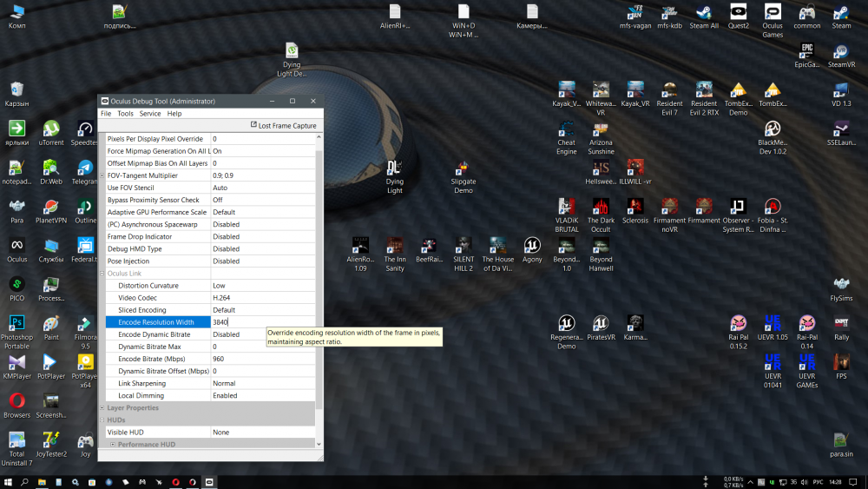Open the Service menu in Oculus Debug Tool
This screenshot has height=489, width=868.
click(150, 114)
